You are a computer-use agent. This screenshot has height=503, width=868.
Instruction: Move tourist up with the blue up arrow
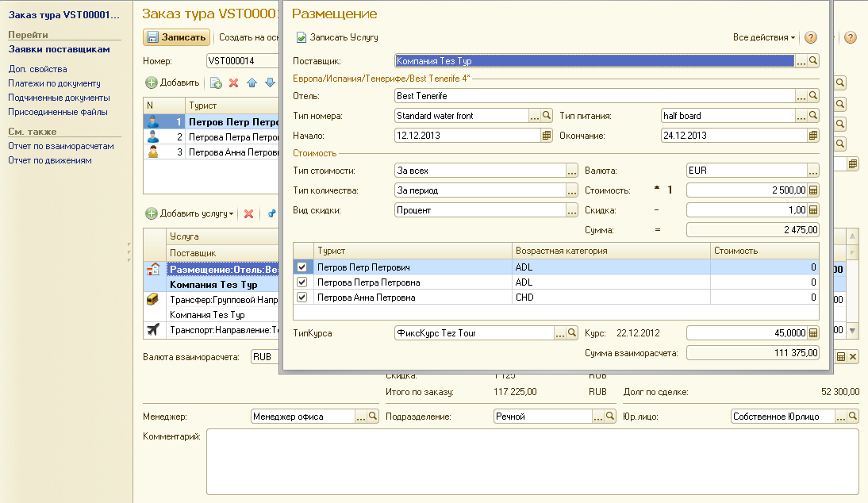coord(252,83)
